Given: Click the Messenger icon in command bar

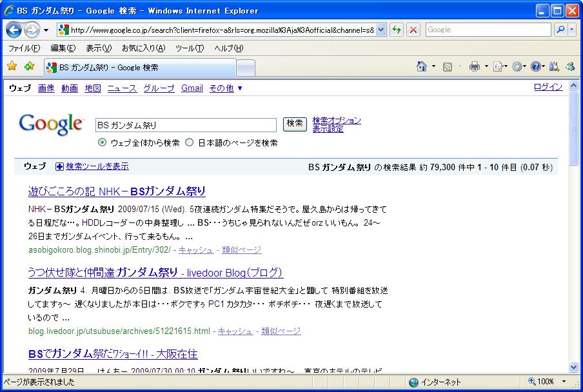Looking at the screenshot, I should click(570, 67).
